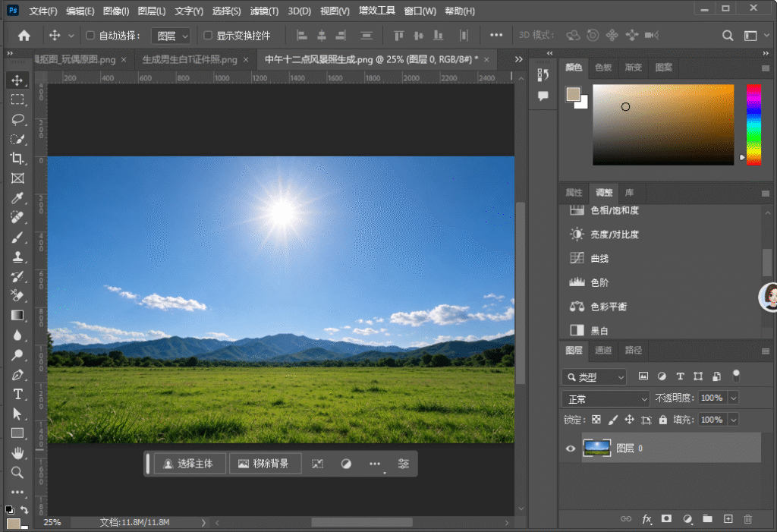Screen dimensions: 777x532
Task: Select the Brush tool
Action: tap(17, 238)
